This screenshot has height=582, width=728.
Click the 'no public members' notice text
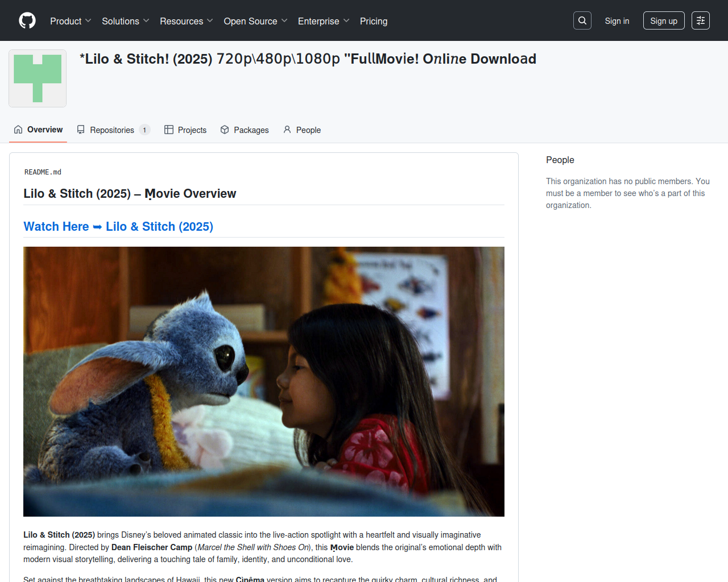click(628, 193)
